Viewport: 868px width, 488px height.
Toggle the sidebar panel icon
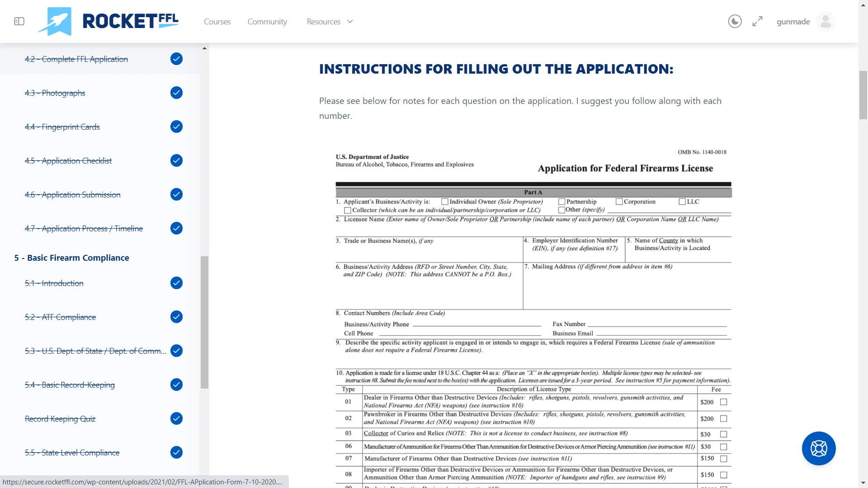pos(19,21)
